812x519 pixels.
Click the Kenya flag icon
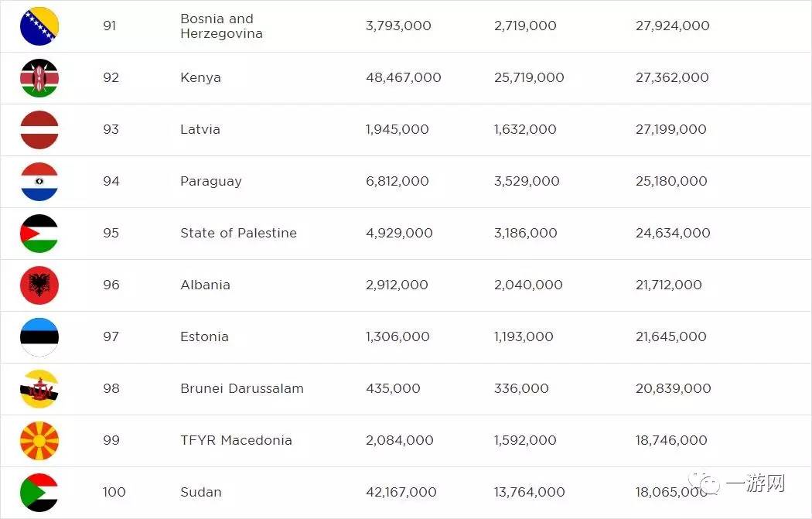(39, 78)
